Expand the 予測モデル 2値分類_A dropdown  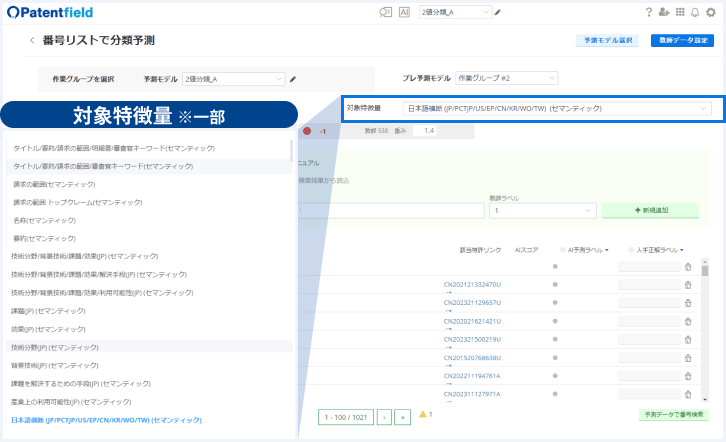pyautogui.click(x=233, y=79)
